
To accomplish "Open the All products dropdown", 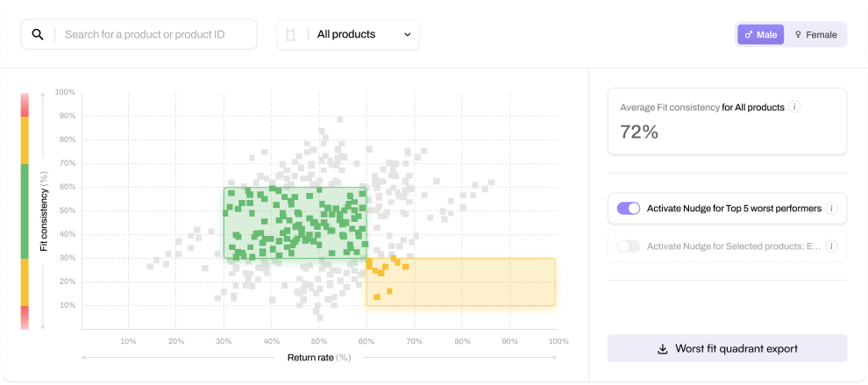I will tap(348, 34).
